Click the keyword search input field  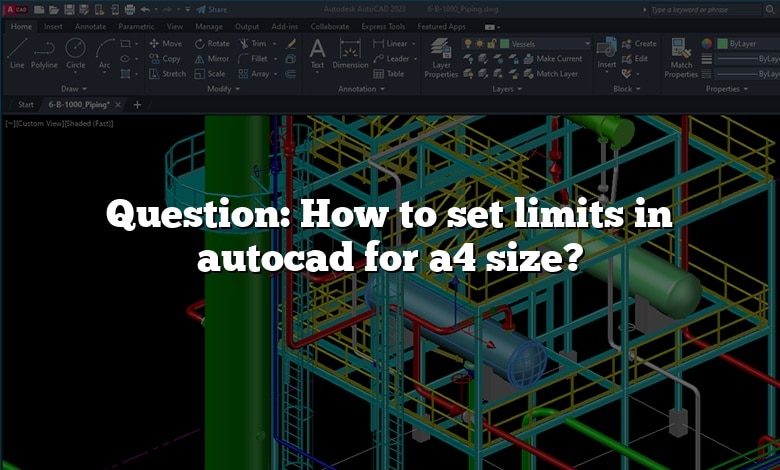coord(705,9)
